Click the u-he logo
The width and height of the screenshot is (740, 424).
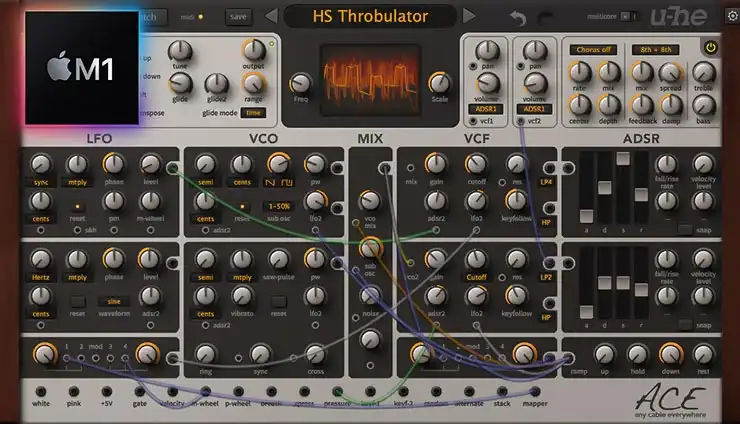pos(679,17)
